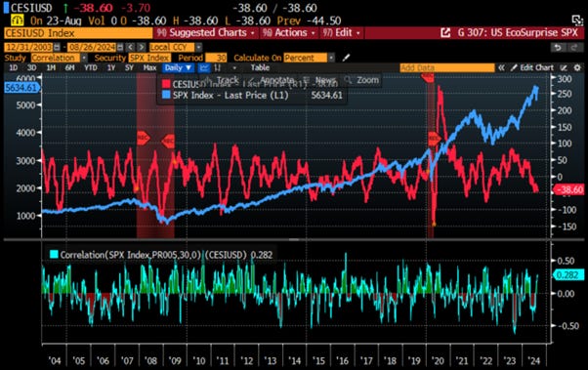This screenshot has width=588, height=370.
Task: Select the 1M range tab
Action: click(x=51, y=68)
